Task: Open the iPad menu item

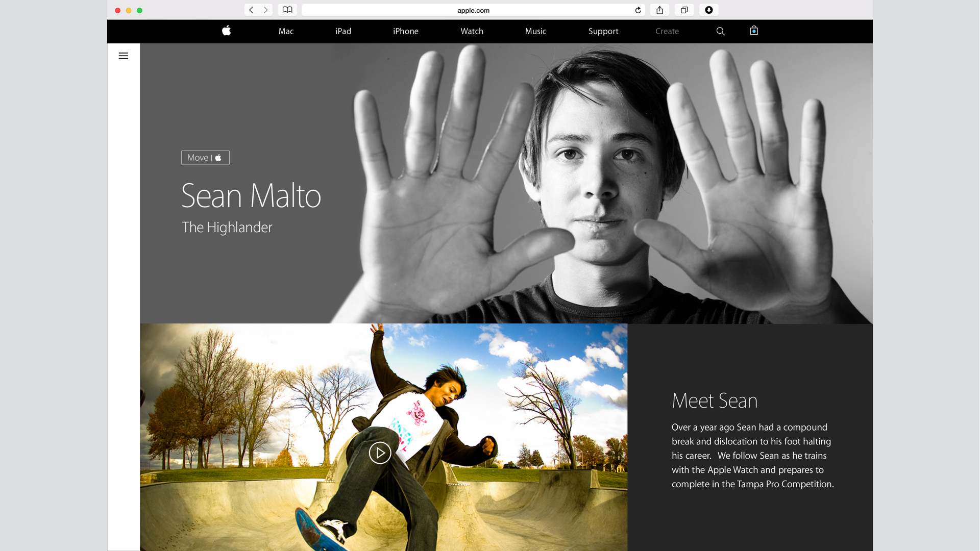Action: tap(344, 31)
